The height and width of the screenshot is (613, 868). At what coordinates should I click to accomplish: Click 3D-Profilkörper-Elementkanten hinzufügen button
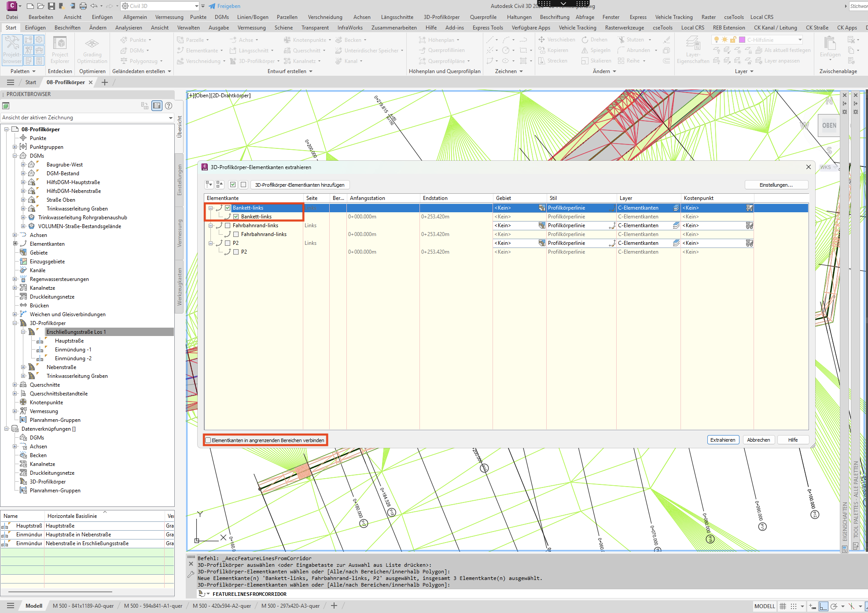pos(300,185)
